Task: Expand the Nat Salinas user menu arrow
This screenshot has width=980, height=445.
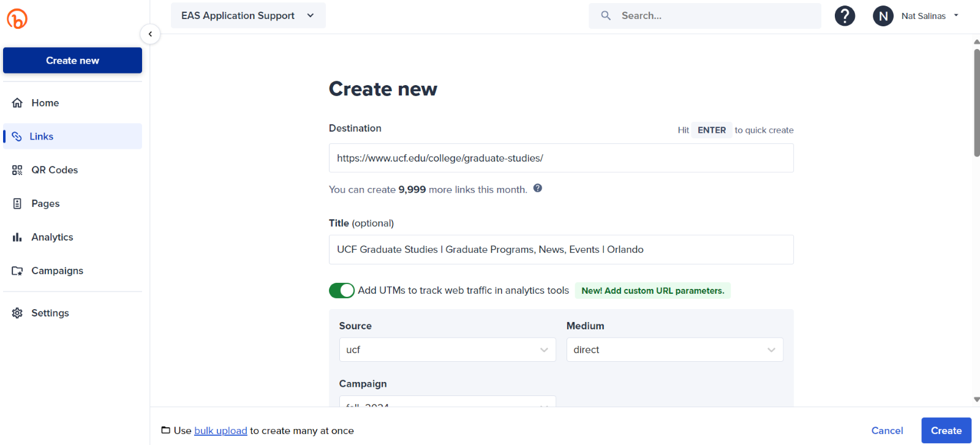Action: tap(956, 16)
